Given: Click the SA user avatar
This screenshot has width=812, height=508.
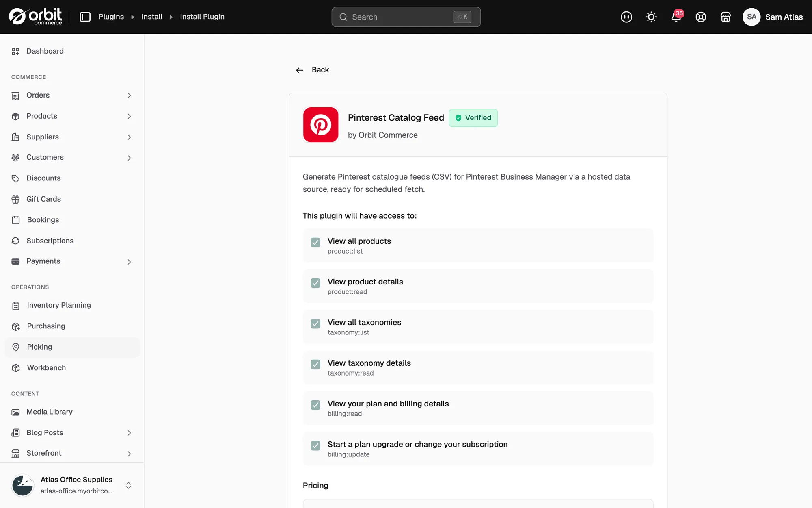Looking at the screenshot, I should tap(752, 17).
